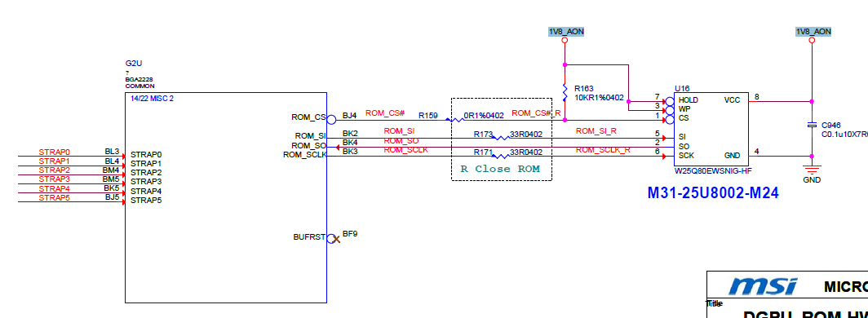868x318 pixels.
Task: Click the VCC pin name on U16
Action: 732,100
